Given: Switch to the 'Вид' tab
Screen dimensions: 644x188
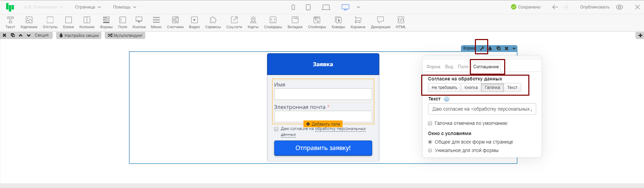Looking at the screenshot, I should click(x=449, y=67).
